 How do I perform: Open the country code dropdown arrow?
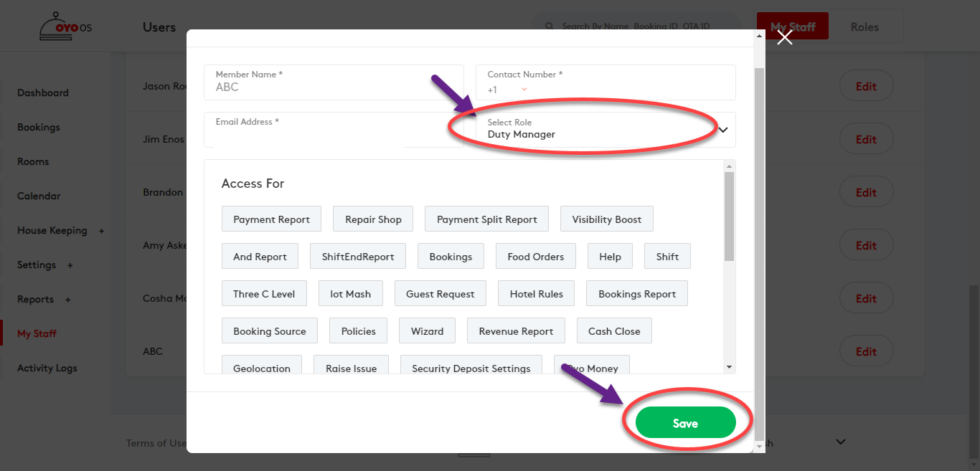pos(524,89)
